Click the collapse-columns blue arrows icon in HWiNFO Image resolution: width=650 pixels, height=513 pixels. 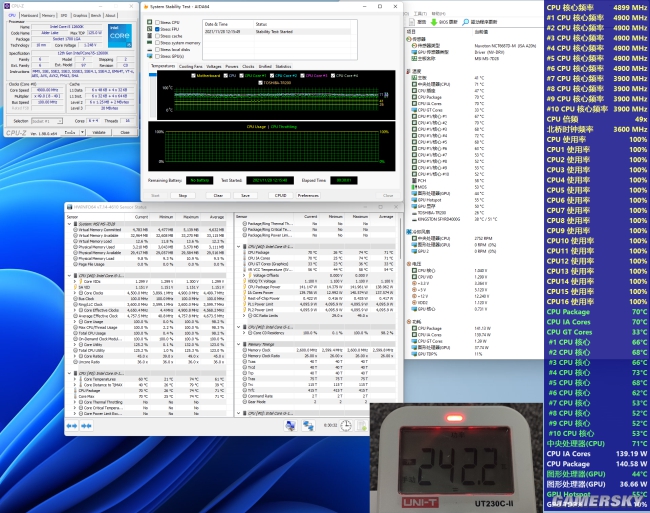[86, 426]
